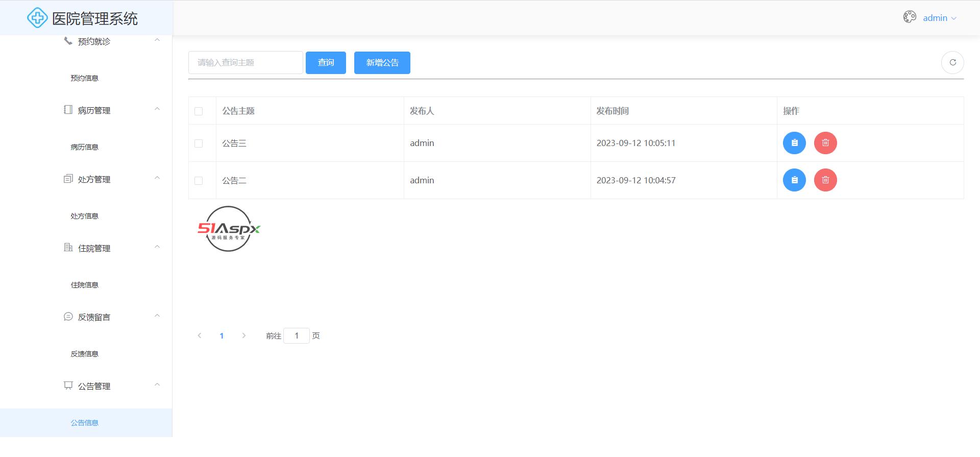Click the 查询 search button
The image size is (980, 457).
pos(326,63)
